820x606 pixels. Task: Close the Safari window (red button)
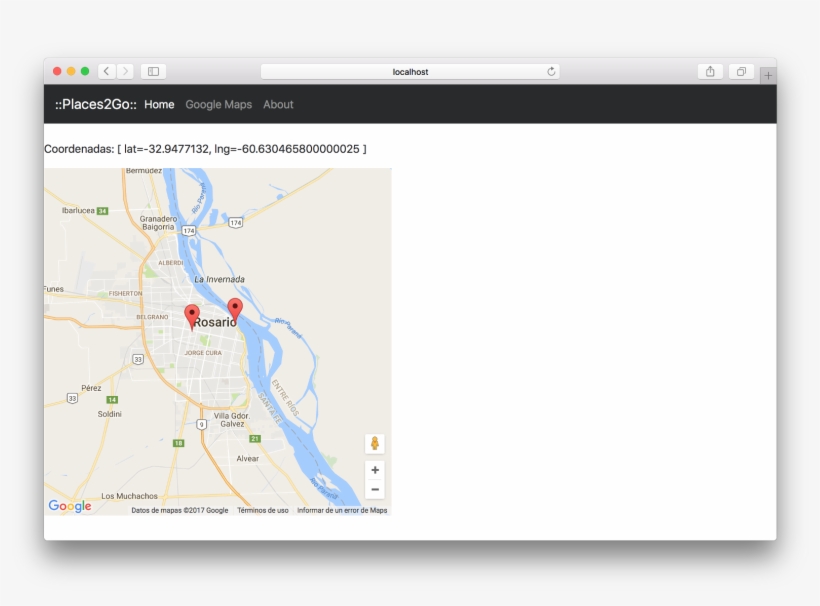coord(57,71)
